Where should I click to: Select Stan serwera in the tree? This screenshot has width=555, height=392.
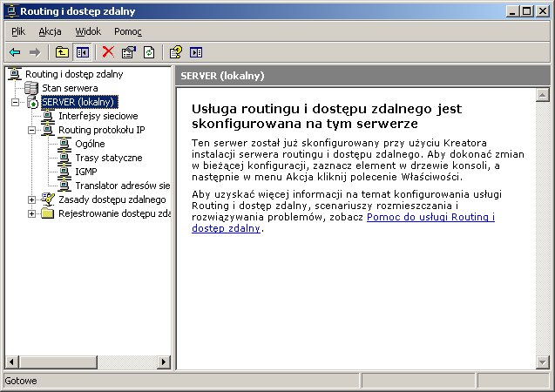click(x=70, y=88)
